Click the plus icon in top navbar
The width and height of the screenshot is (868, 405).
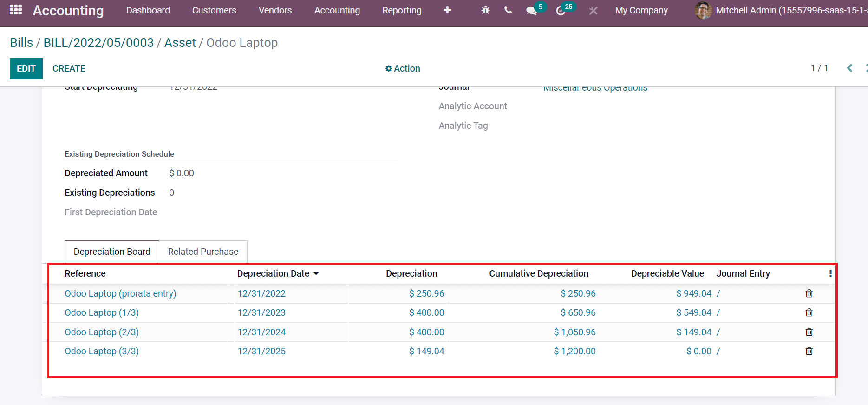(x=447, y=10)
